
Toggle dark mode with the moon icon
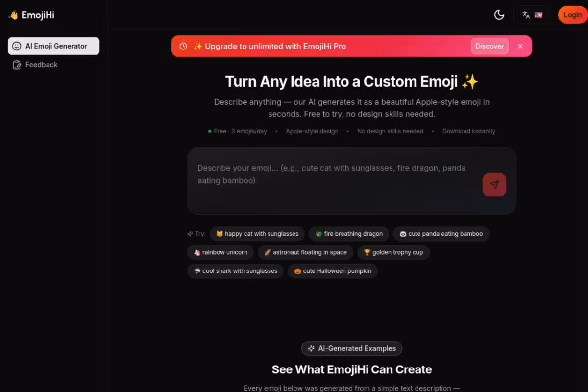coord(499,15)
